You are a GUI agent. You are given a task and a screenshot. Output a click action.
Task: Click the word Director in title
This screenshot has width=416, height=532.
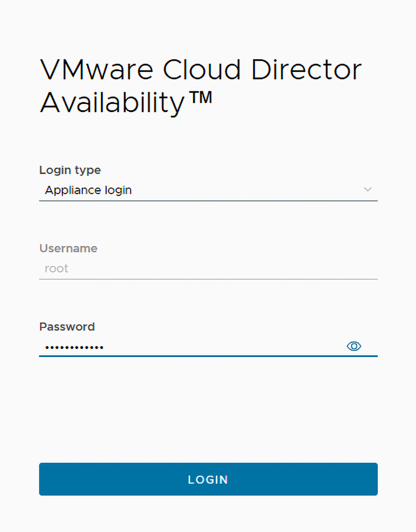pyautogui.click(x=306, y=70)
